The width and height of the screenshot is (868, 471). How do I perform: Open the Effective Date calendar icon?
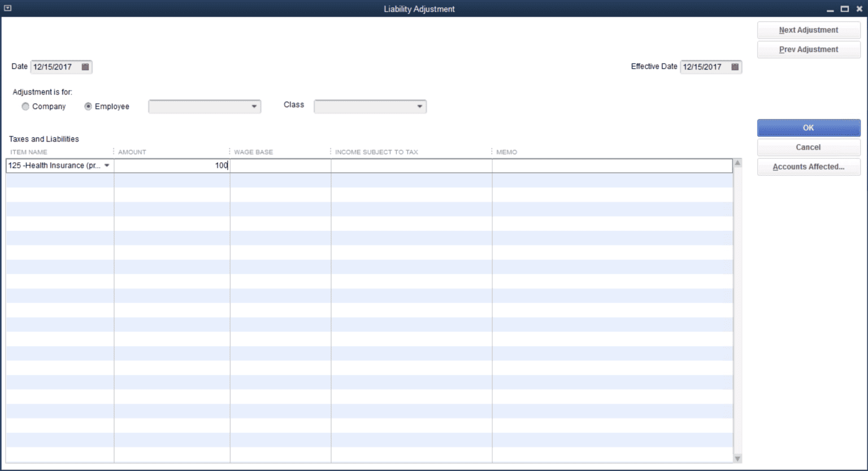[734, 67]
